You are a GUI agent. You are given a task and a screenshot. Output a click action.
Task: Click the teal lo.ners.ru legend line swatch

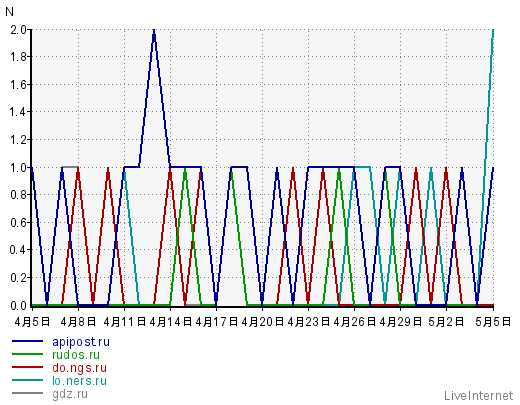27,380
